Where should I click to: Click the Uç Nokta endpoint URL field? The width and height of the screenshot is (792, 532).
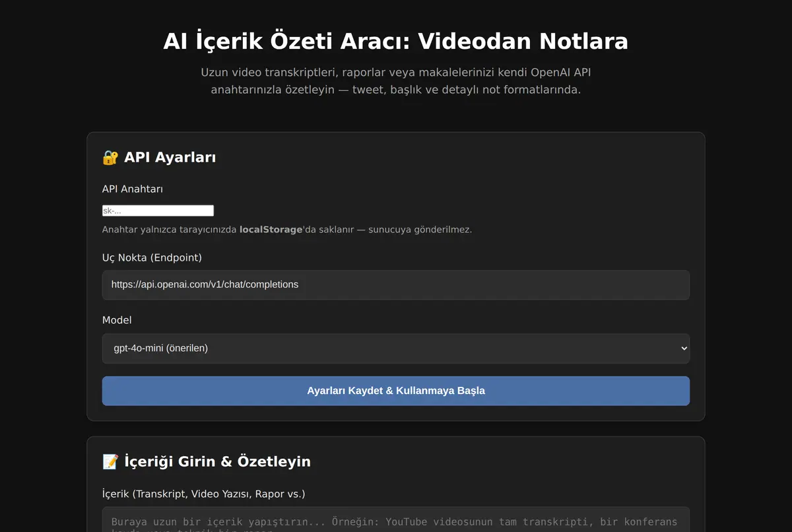coord(396,285)
